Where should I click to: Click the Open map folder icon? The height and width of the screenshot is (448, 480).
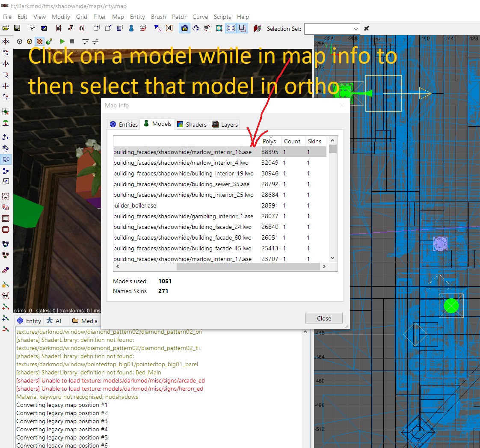(6, 28)
